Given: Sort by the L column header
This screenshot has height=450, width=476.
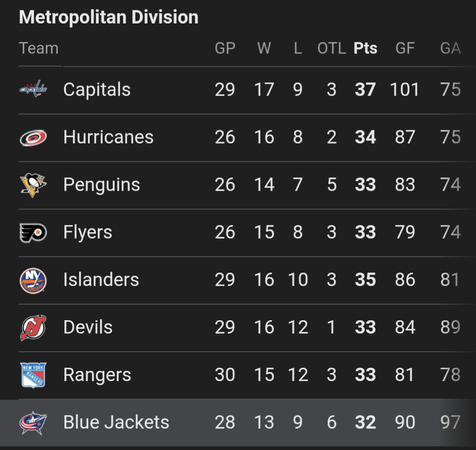Looking at the screenshot, I should pos(297,48).
